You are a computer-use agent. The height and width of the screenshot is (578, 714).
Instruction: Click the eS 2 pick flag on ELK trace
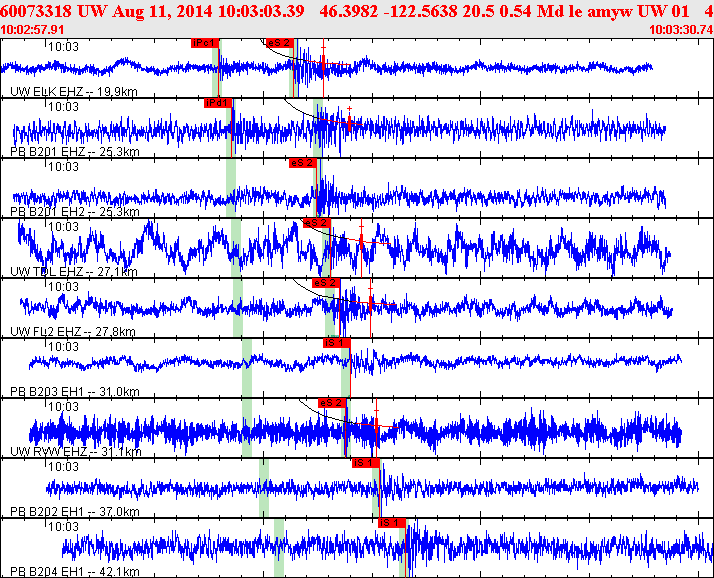pos(280,43)
